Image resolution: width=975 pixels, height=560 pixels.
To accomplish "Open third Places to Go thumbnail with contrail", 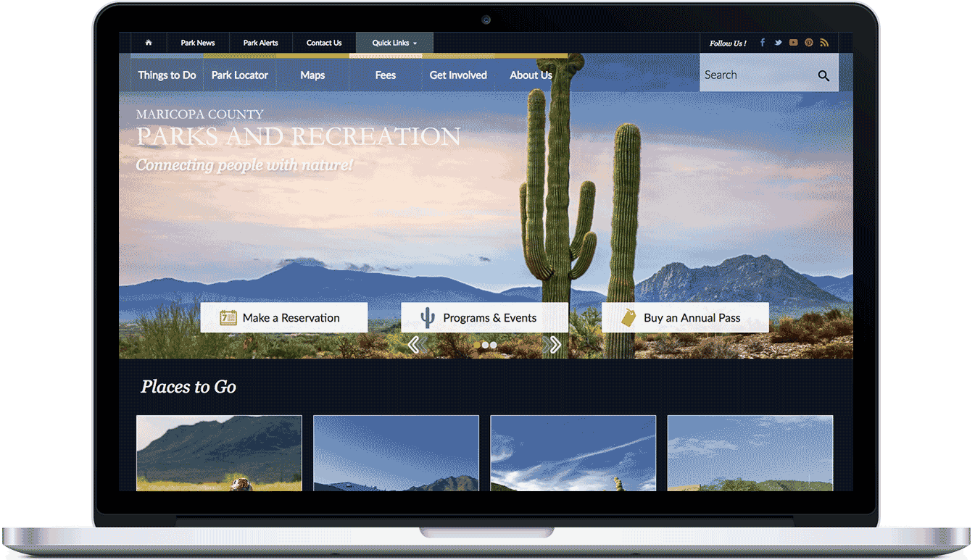I will [573, 453].
